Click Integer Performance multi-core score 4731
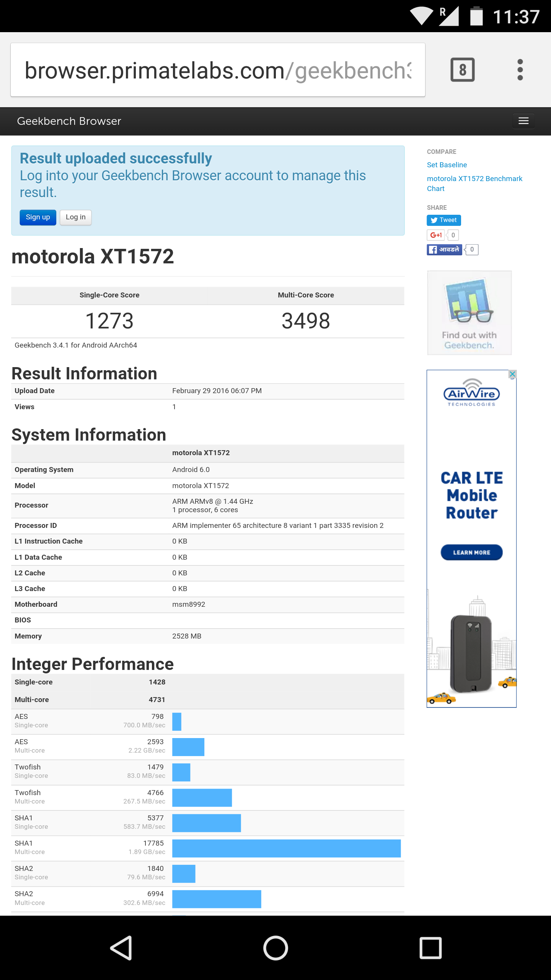Screen dimensions: 551x980 coord(157,700)
